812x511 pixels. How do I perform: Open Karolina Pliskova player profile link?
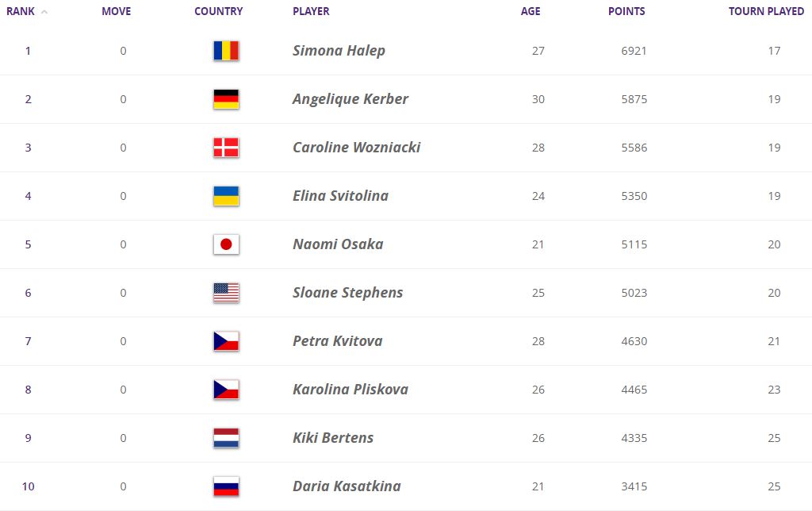click(x=350, y=390)
